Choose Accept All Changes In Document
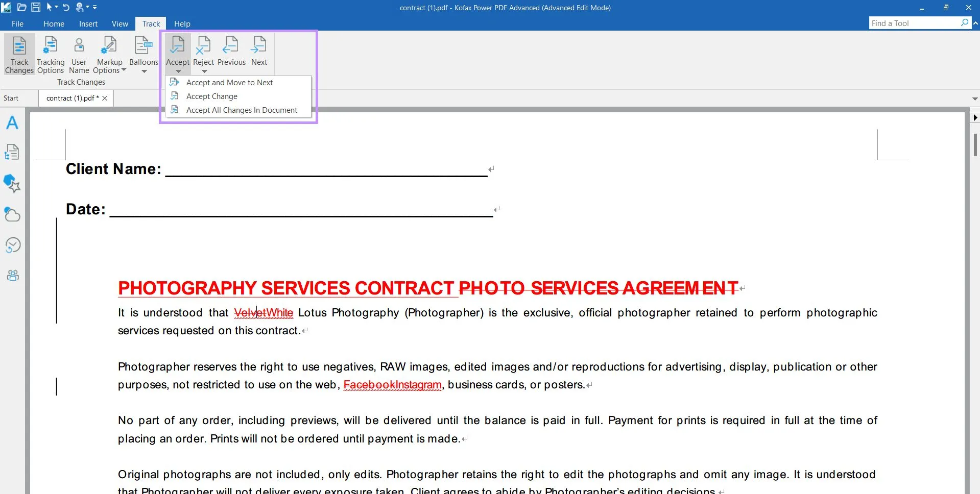Screen dimensions: 980x494 pos(242,110)
